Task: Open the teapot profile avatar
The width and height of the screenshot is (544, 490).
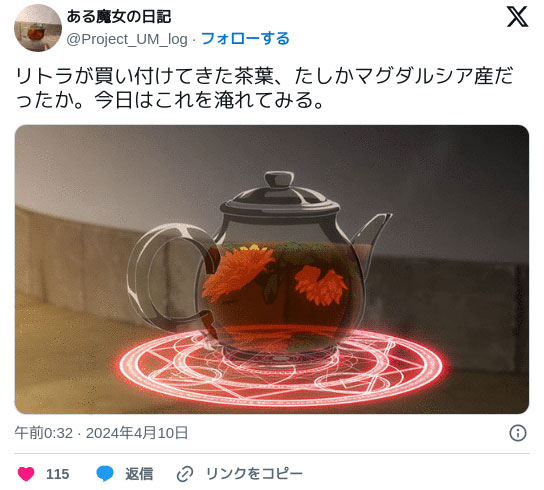Action: (38, 28)
